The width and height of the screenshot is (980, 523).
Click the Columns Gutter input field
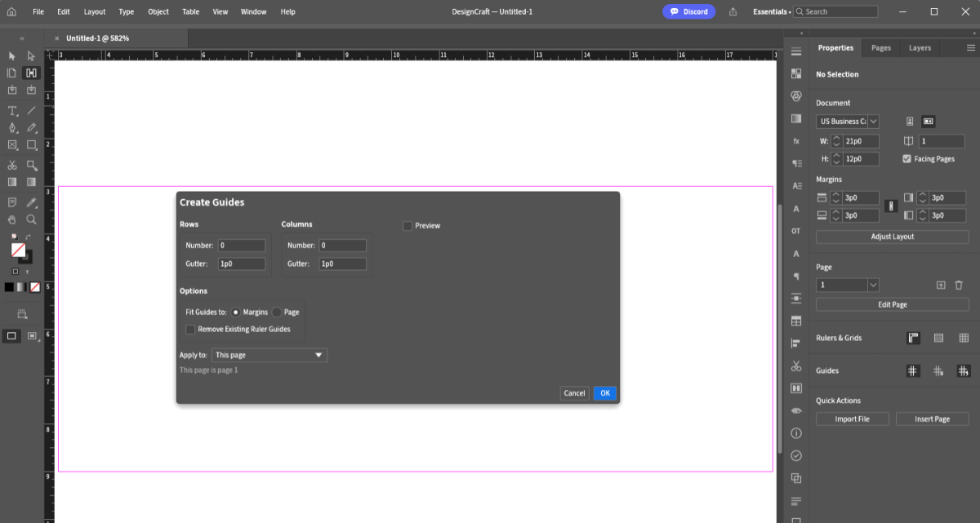coord(342,264)
